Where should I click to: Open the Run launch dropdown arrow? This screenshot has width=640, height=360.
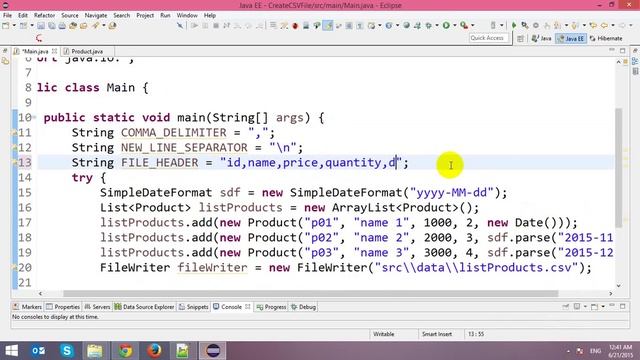click(x=454, y=26)
